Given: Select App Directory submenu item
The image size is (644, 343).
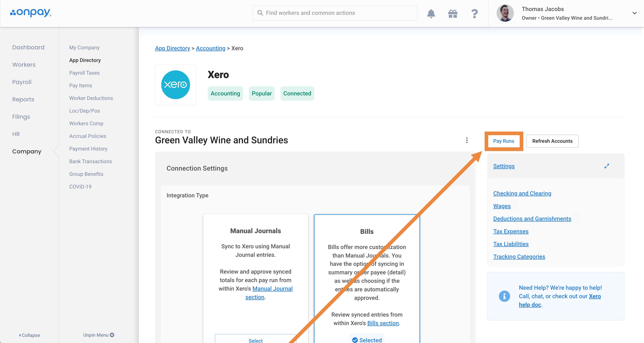Looking at the screenshot, I should point(85,60).
